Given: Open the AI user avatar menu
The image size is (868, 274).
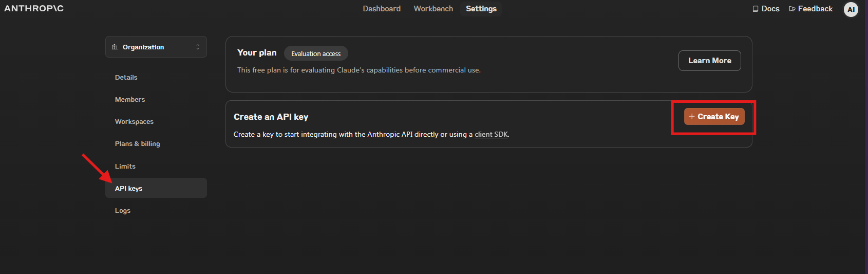Looking at the screenshot, I should click(x=851, y=9).
